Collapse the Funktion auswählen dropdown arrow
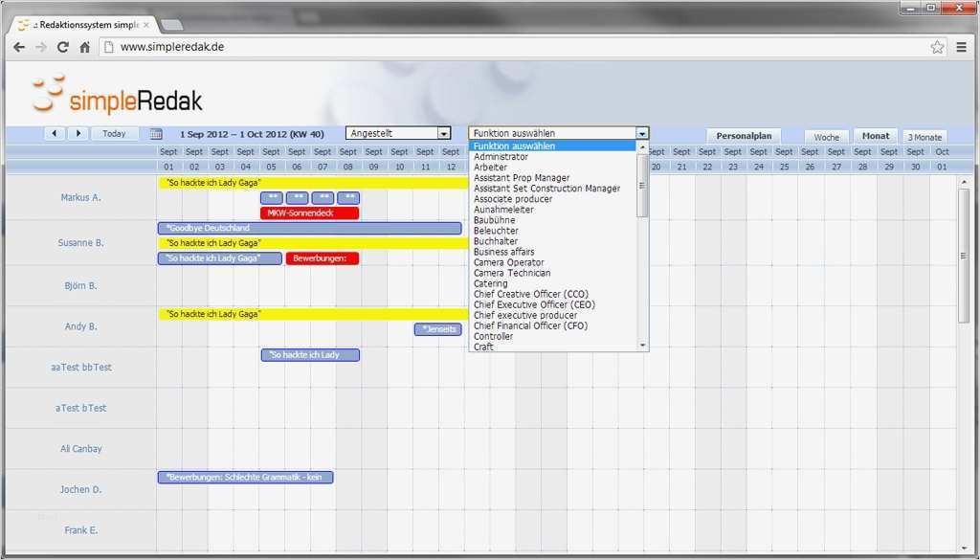 [x=642, y=133]
